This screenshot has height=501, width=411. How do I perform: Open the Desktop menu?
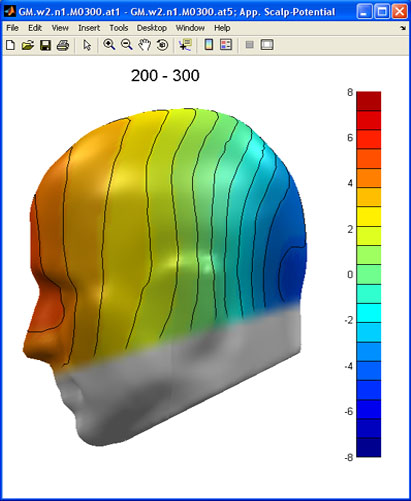(152, 28)
